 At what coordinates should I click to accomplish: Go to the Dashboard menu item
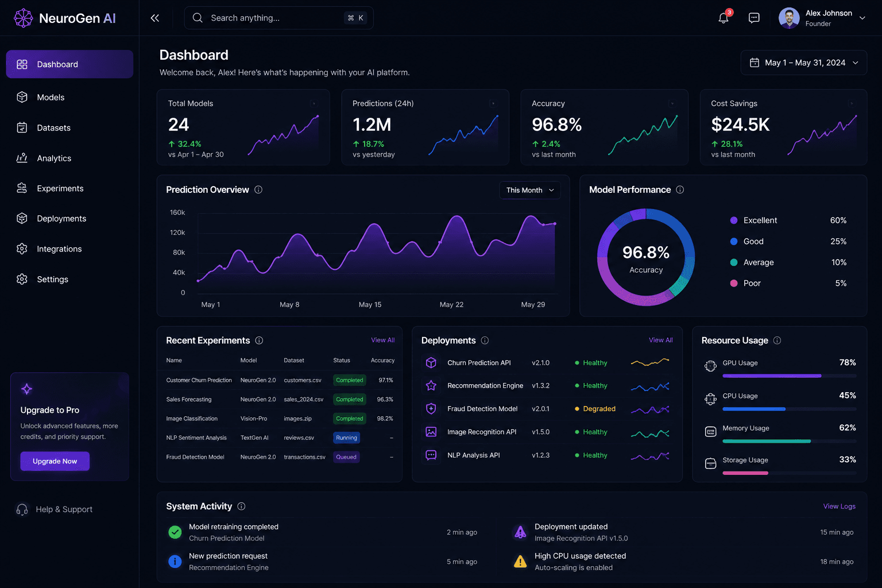(69, 64)
